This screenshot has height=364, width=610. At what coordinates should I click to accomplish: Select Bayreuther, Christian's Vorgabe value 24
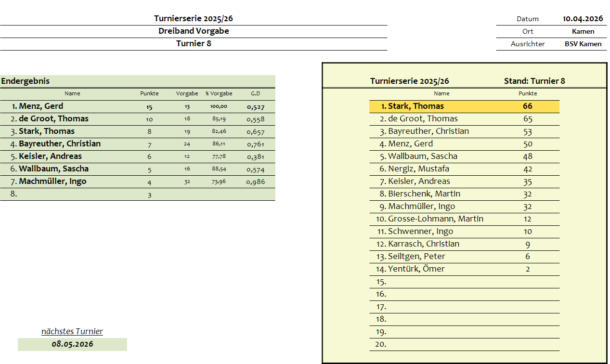187,144
